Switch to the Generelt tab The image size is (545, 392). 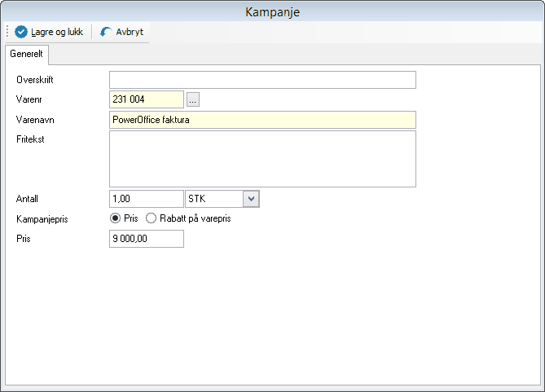coord(26,54)
